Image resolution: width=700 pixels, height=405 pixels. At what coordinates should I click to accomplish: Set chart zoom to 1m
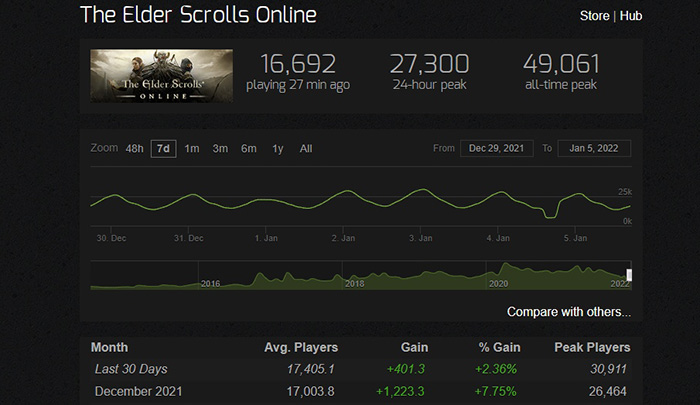pyautogui.click(x=192, y=149)
